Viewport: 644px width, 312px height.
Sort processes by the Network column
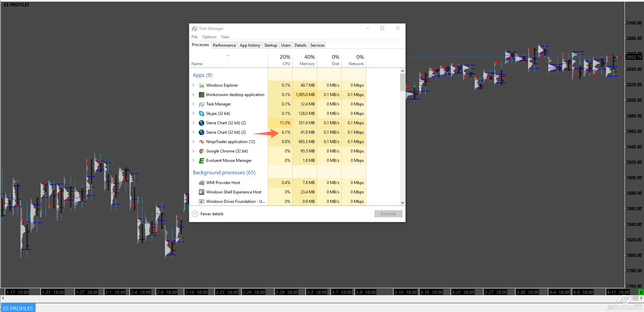pyautogui.click(x=354, y=60)
